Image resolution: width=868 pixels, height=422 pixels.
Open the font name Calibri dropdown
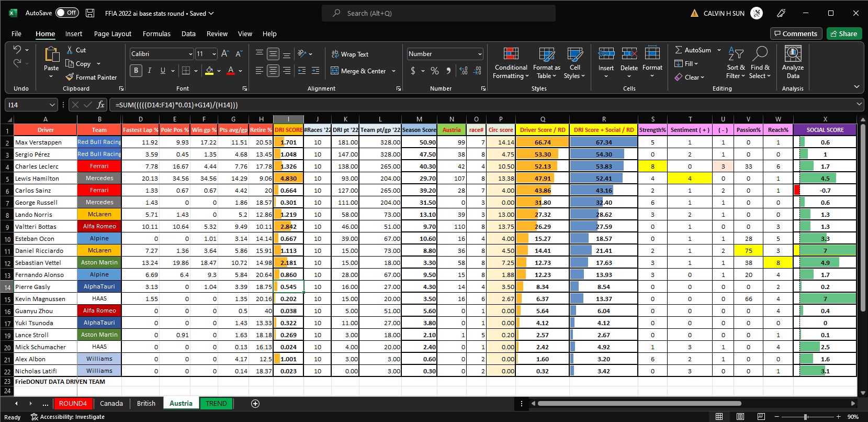click(190, 54)
